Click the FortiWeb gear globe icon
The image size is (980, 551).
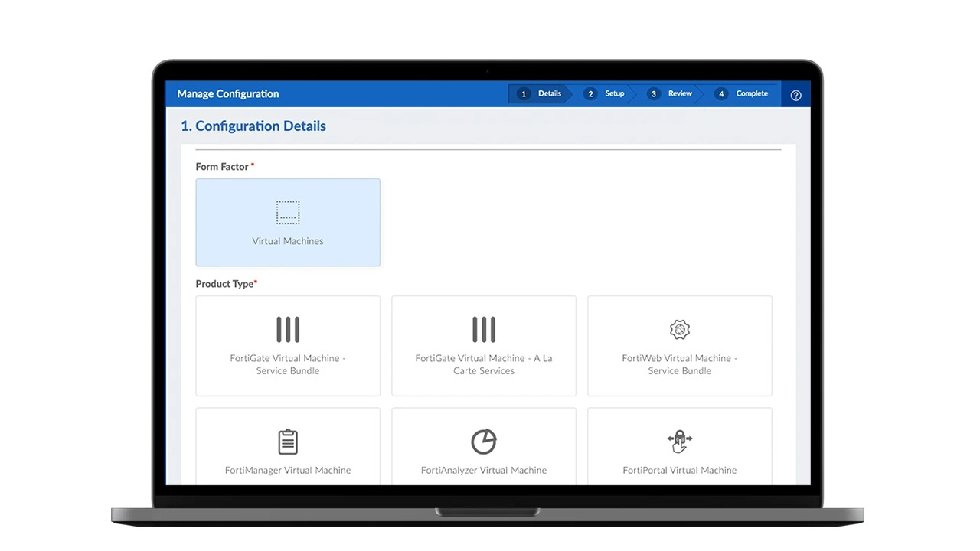click(680, 330)
